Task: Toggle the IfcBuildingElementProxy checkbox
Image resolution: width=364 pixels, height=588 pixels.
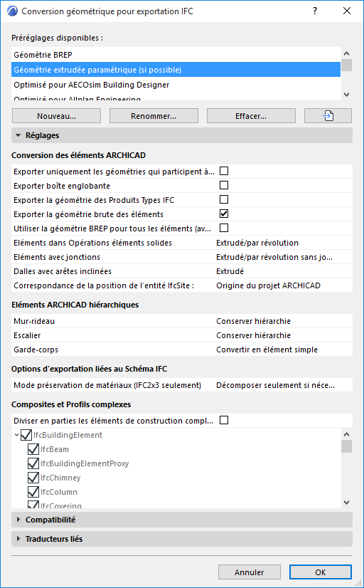Action: 33,463
